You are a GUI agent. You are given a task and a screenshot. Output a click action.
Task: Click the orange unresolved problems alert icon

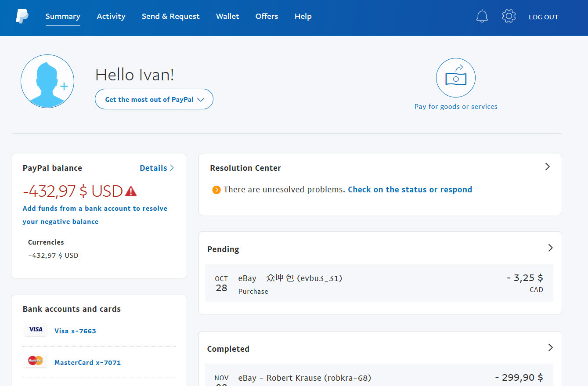tap(216, 190)
